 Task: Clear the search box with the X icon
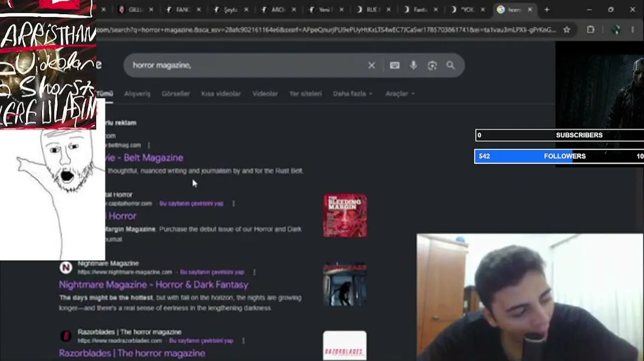(x=371, y=65)
